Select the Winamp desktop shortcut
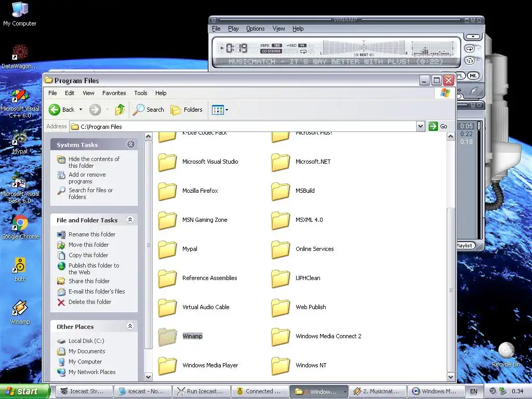This screenshot has width=532, height=399. pyautogui.click(x=20, y=312)
